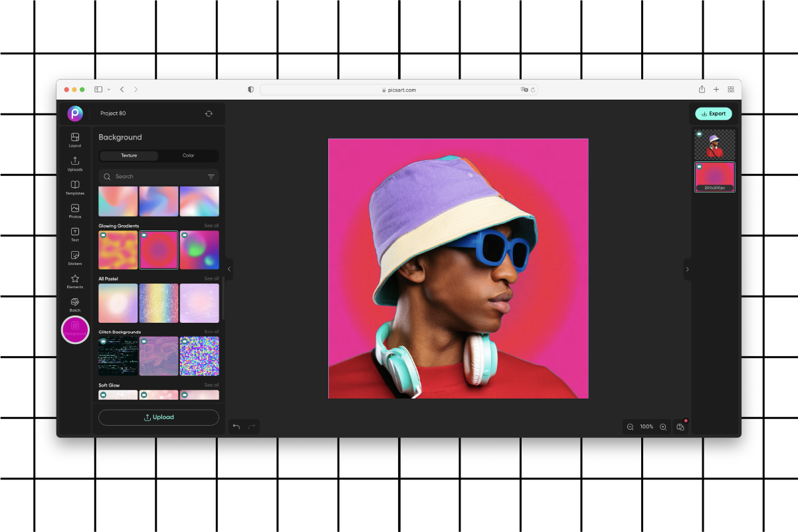Expand the right side panel
The image size is (798, 532).
coord(688,270)
